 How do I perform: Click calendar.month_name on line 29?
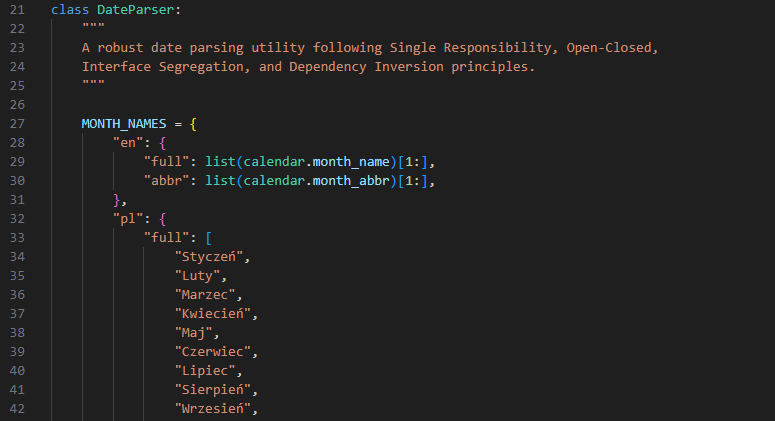pyautogui.click(x=316, y=162)
